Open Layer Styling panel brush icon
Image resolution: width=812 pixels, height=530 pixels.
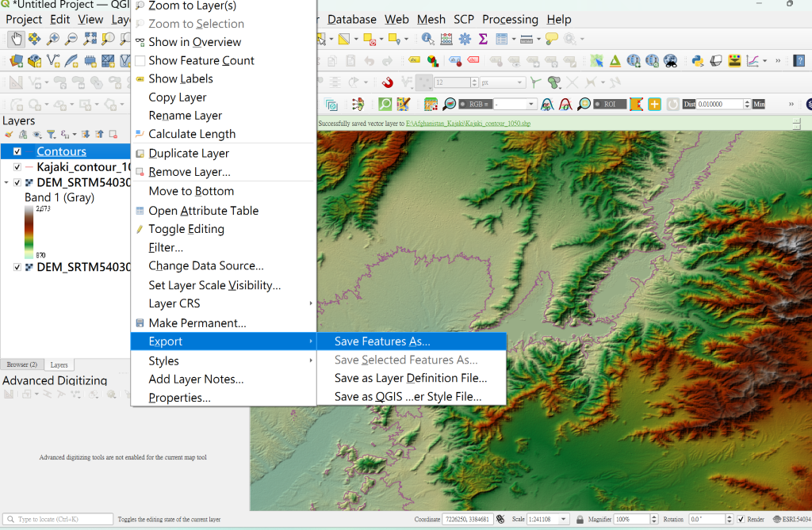coord(9,135)
